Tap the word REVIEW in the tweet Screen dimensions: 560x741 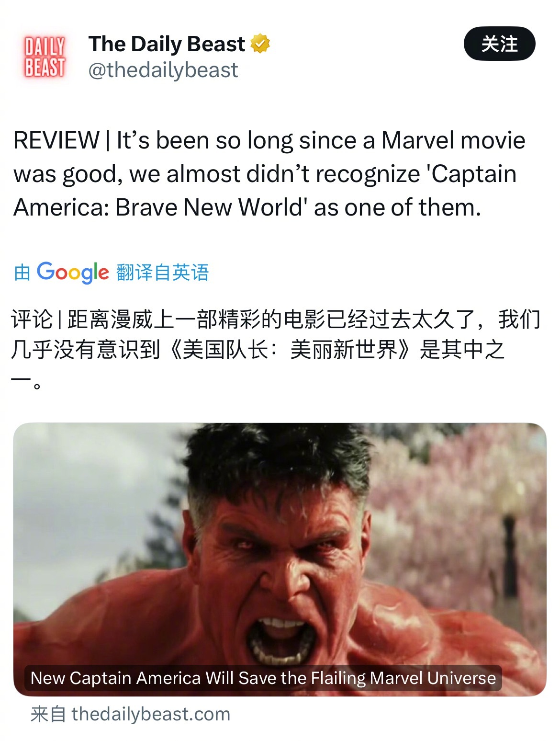56,141
